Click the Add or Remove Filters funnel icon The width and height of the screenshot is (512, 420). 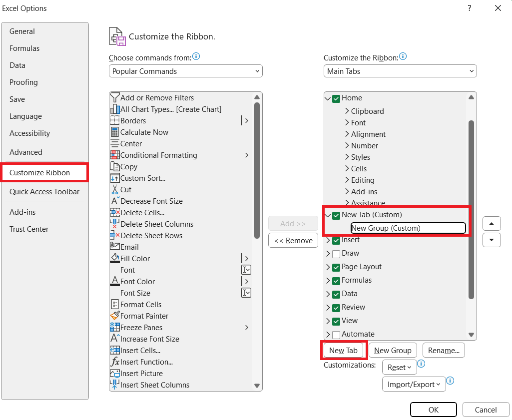114,97
